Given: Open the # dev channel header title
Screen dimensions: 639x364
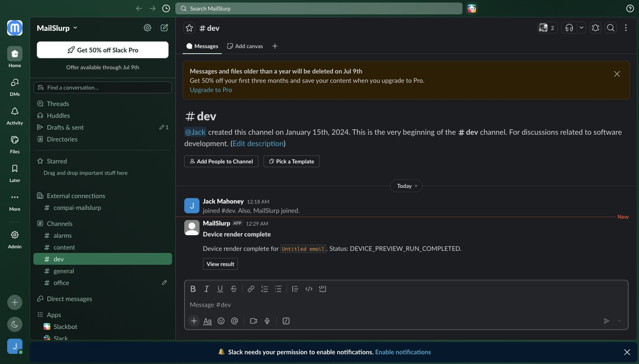Looking at the screenshot, I should click(x=209, y=28).
